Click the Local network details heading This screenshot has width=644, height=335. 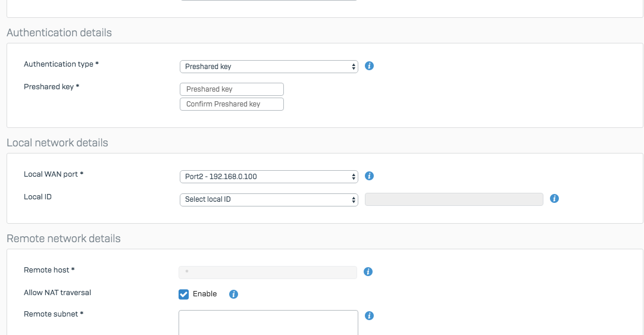(x=57, y=143)
